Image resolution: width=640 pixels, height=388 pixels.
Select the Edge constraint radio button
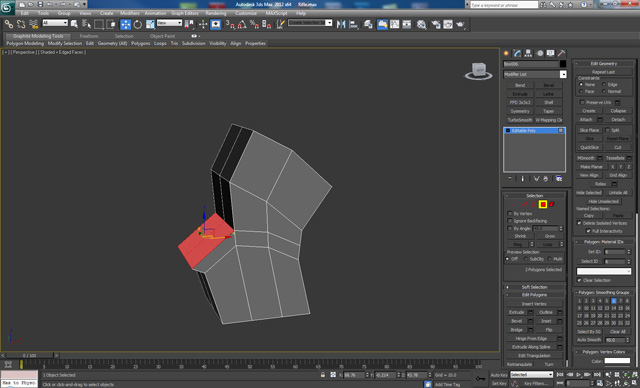(604, 84)
